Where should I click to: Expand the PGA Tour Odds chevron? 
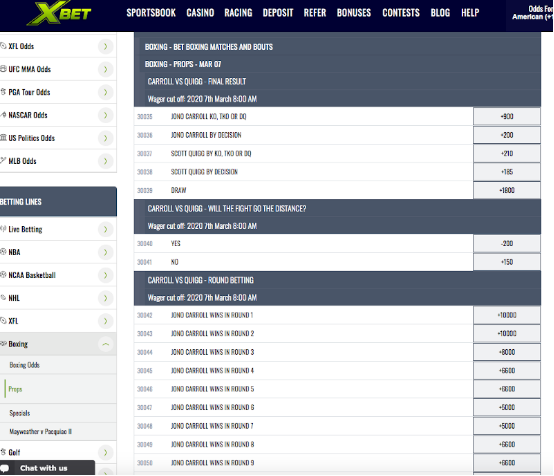coord(106,92)
